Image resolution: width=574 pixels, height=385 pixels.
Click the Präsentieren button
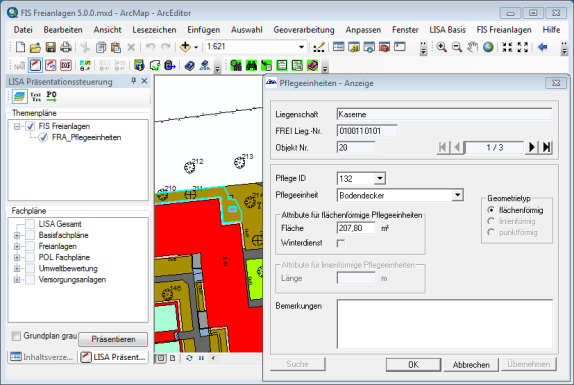tap(113, 339)
